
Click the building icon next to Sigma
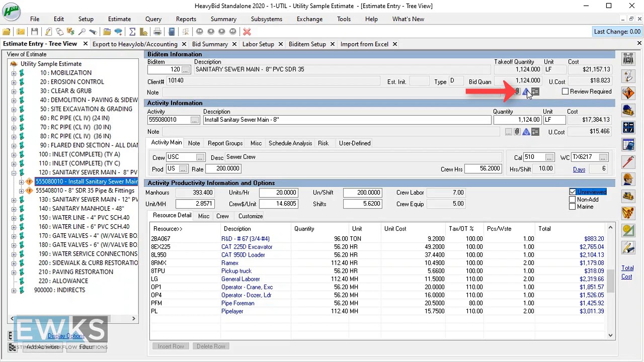click(143, 32)
